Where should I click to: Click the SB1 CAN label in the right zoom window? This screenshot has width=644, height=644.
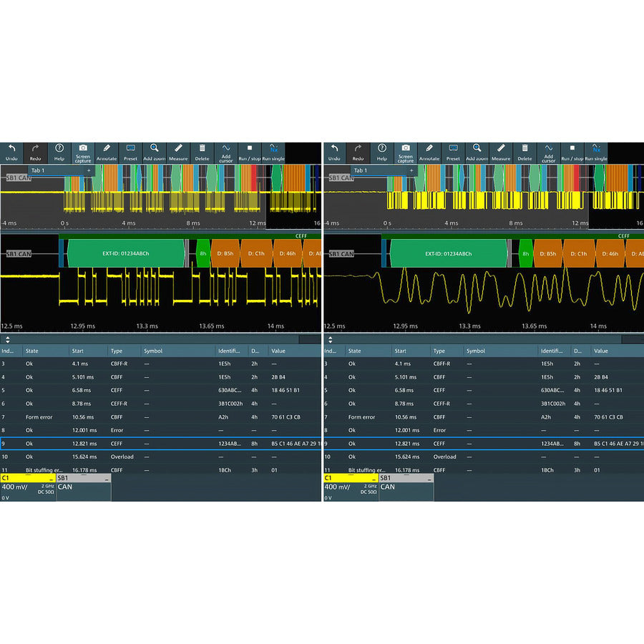tap(342, 254)
